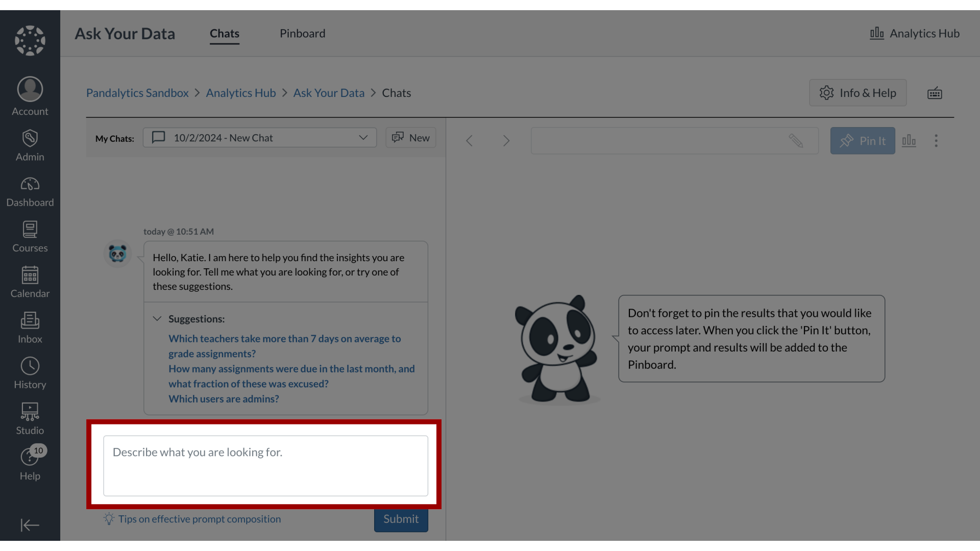Click the Pin It button
Screen dimensions: 980x551
pyautogui.click(x=862, y=141)
